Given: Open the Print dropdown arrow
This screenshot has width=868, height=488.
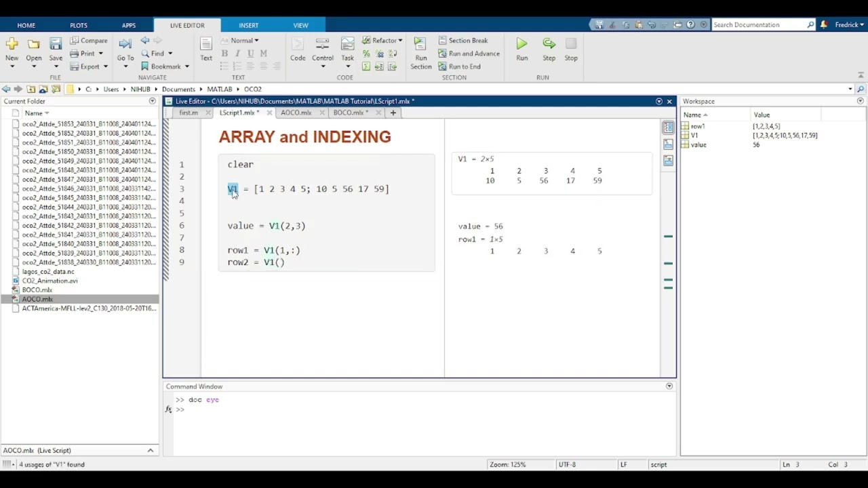Looking at the screenshot, I should coord(100,54).
